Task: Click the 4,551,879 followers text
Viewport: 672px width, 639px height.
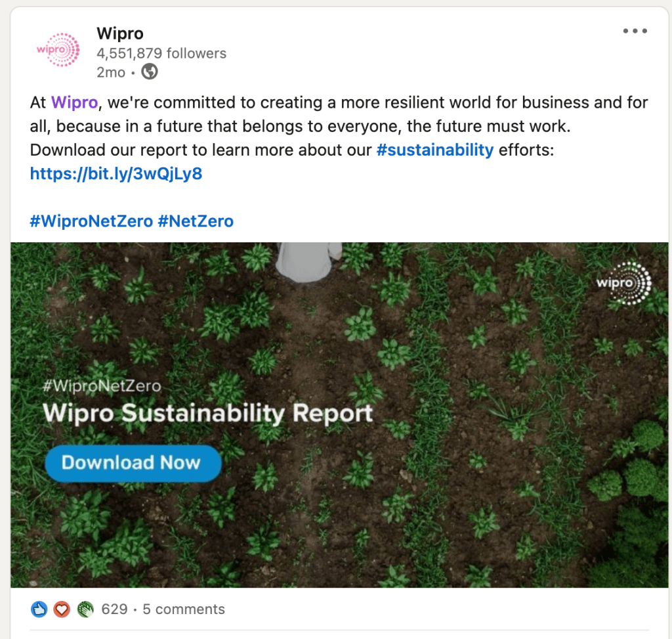Action: tap(161, 53)
